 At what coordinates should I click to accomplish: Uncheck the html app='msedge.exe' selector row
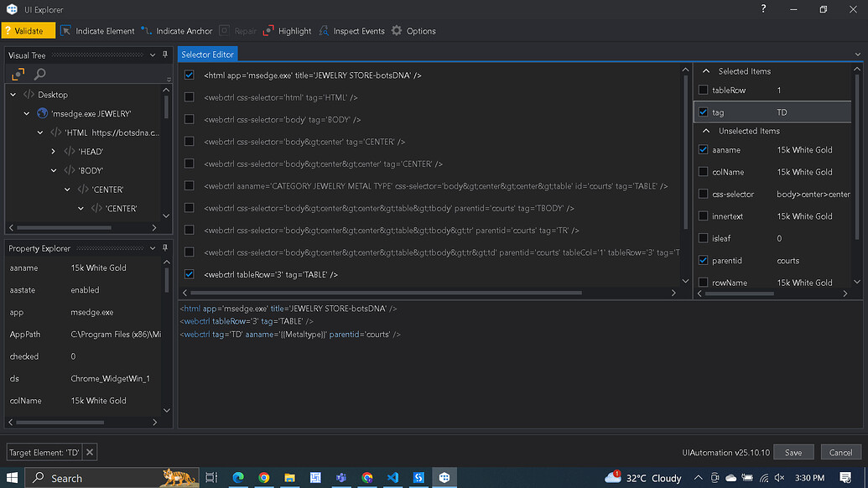click(190, 75)
